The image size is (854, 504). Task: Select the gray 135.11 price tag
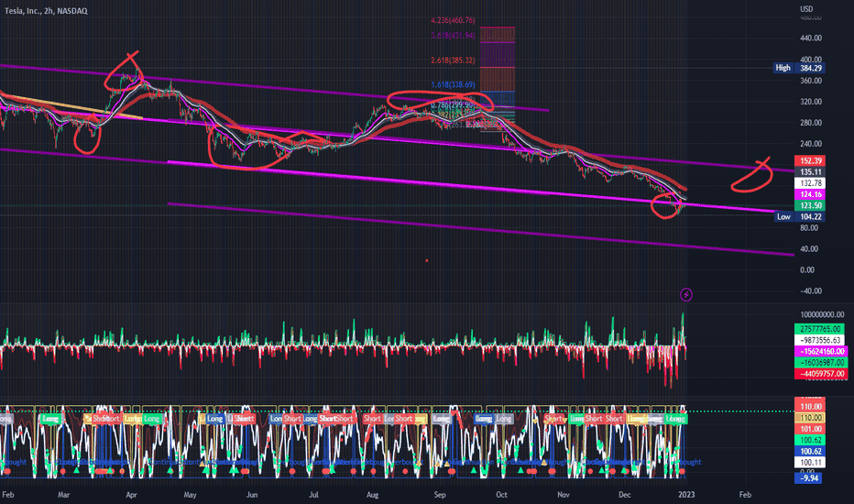click(810, 172)
